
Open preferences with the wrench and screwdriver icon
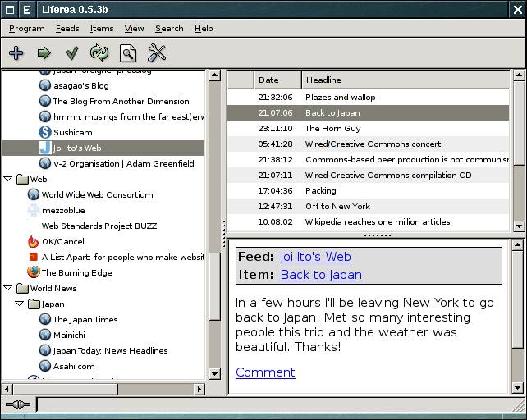(x=157, y=53)
